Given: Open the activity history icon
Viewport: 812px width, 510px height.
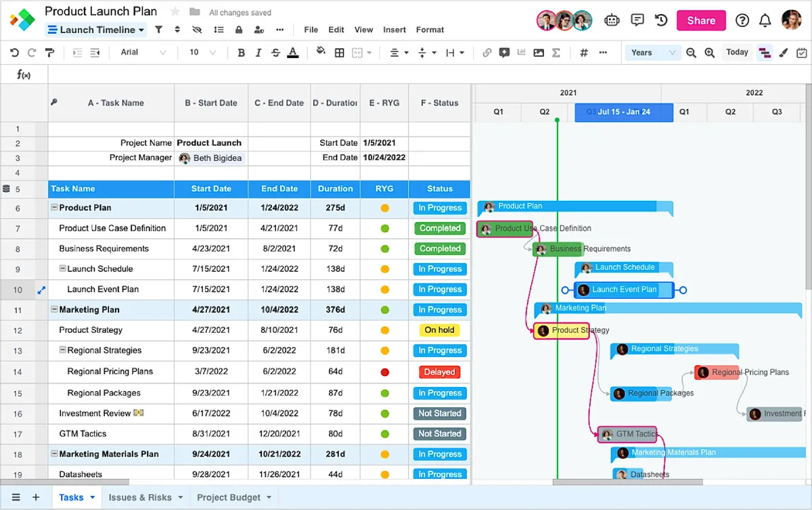Looking at the screenshot, I should pos(661,20).
